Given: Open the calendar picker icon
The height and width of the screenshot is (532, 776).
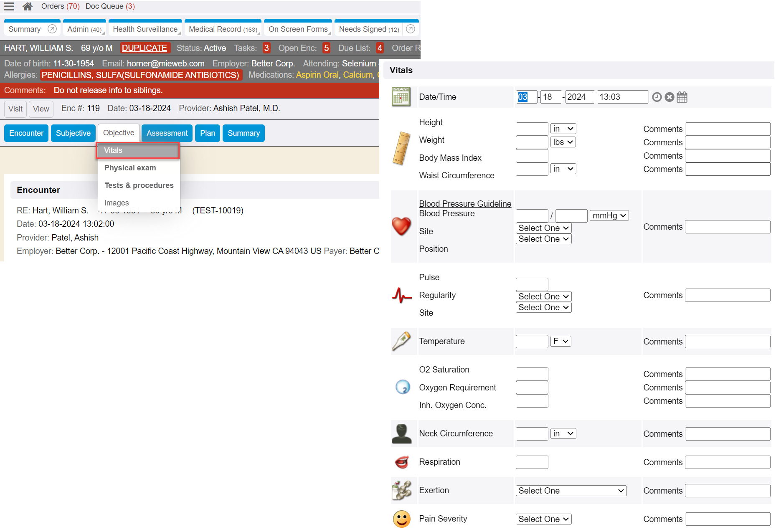Looking at the screenshot, I should coord(682,97).
